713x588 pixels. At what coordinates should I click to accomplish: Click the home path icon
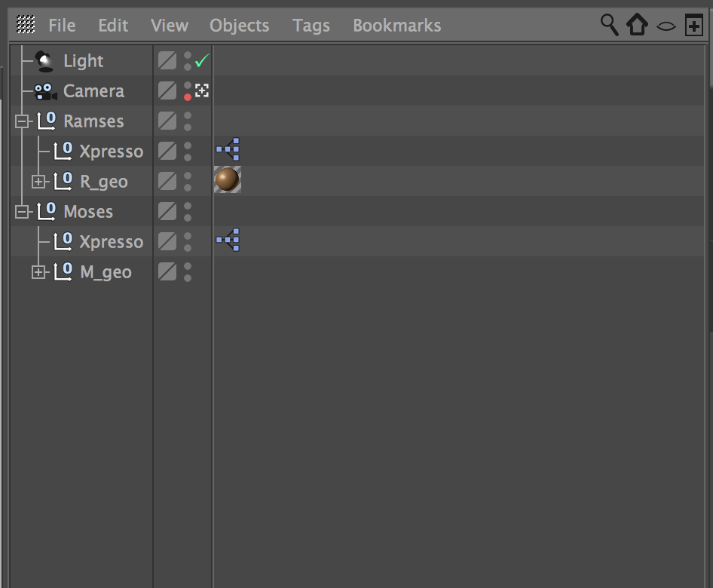[638, 25]
